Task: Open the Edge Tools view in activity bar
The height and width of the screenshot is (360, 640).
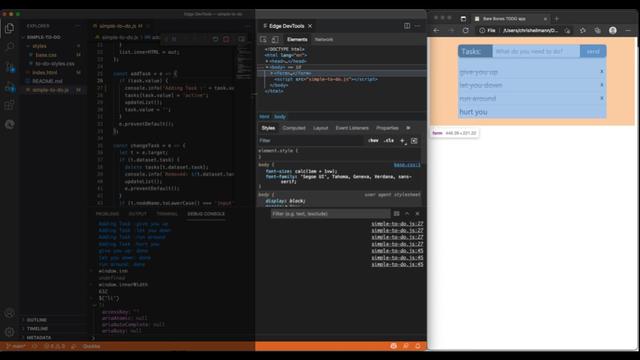Action: (10, 124)
